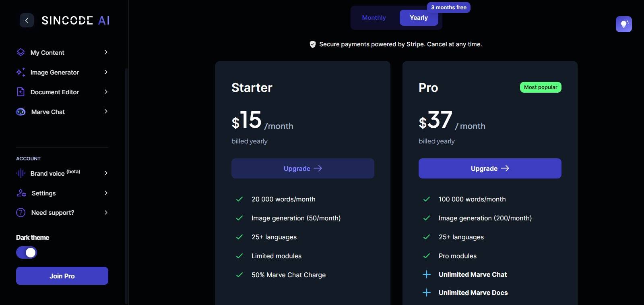Expand the Brand voice chevron

point(106,173)
